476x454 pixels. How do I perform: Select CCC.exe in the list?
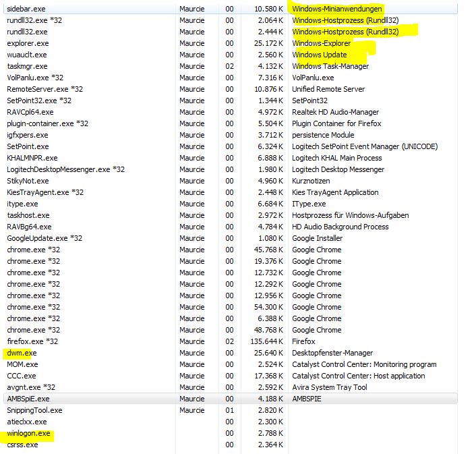pyautogui.click(x=22, y=376)
